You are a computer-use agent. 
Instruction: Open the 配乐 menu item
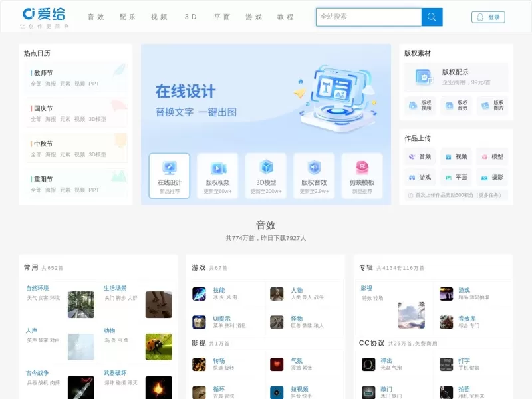(x=128, y=16)
